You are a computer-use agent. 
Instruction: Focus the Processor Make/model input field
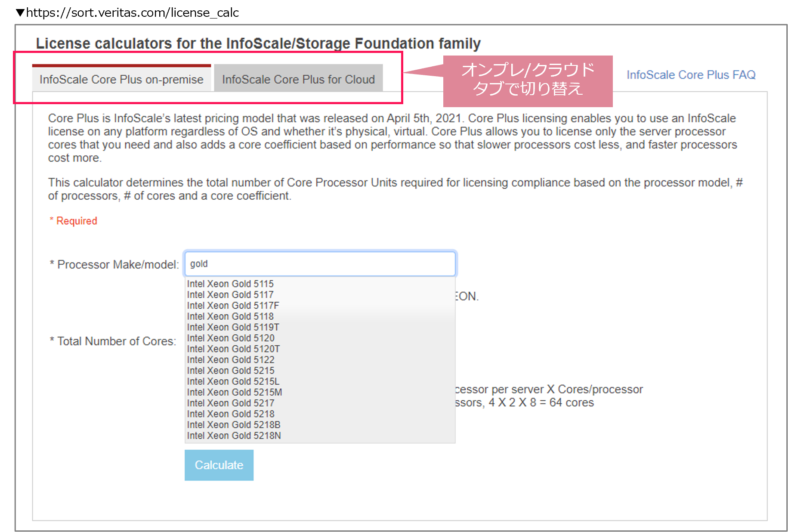point(320,264)
